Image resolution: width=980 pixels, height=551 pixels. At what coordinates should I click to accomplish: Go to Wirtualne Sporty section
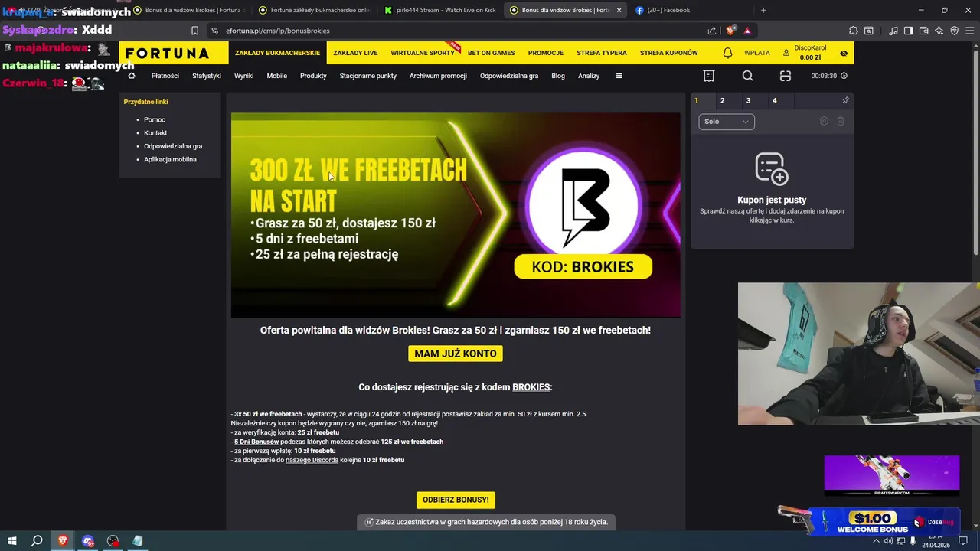tap(423, 53)
